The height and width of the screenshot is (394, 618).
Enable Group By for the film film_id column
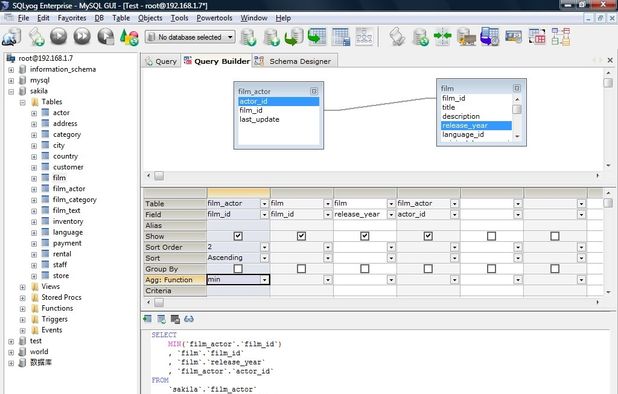click(301, 269)
